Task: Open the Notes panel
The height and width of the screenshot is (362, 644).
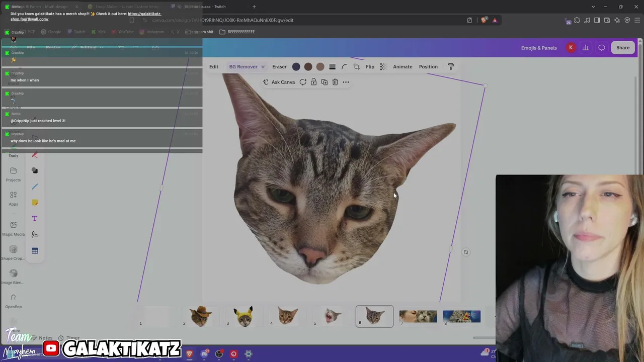Action: [42, 338]
